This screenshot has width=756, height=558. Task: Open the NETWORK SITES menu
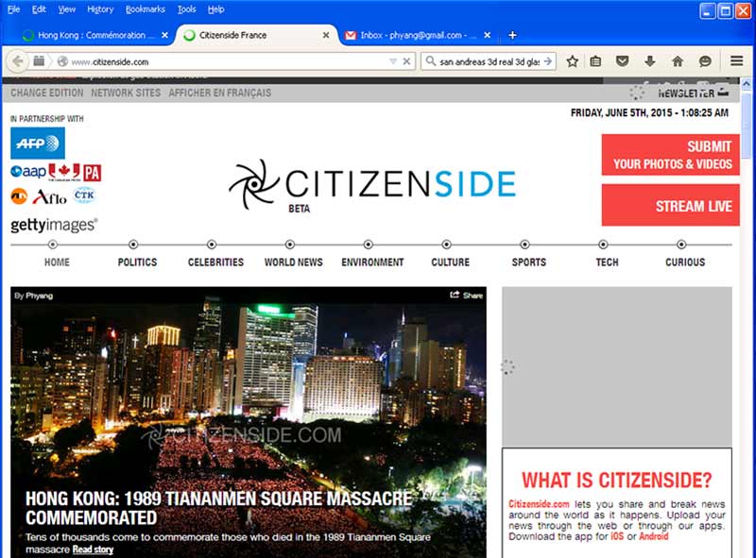point(126,93)
